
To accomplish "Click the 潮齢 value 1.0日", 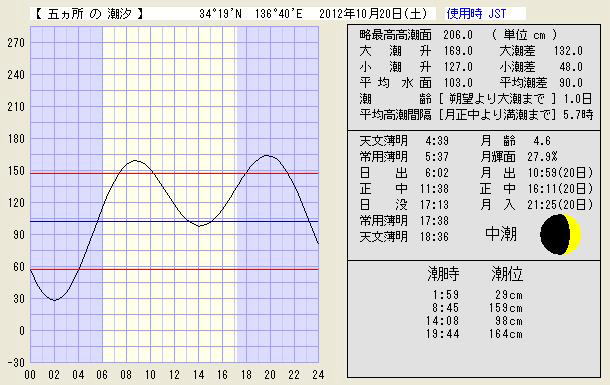I will click(x=578, y=99).
